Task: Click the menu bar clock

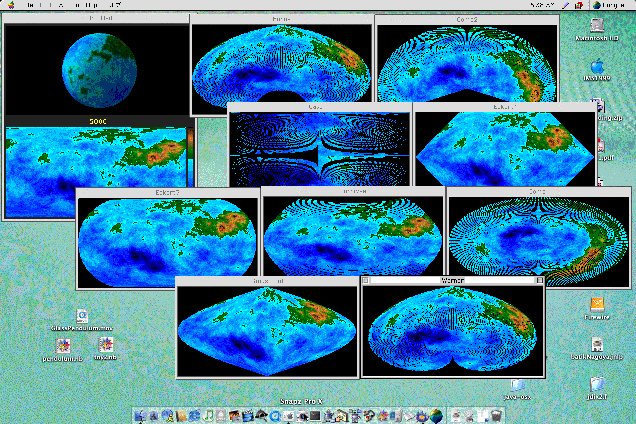Action: click(x=542, y=5)
